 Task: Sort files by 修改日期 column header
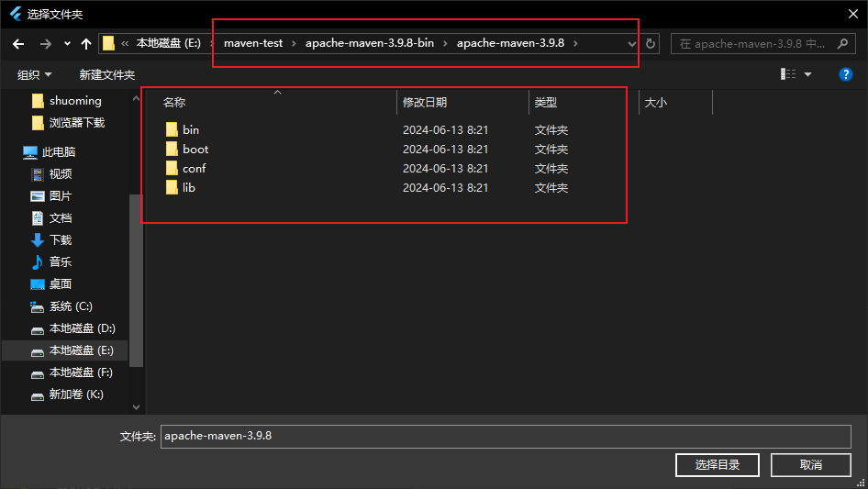click(425, 103)
